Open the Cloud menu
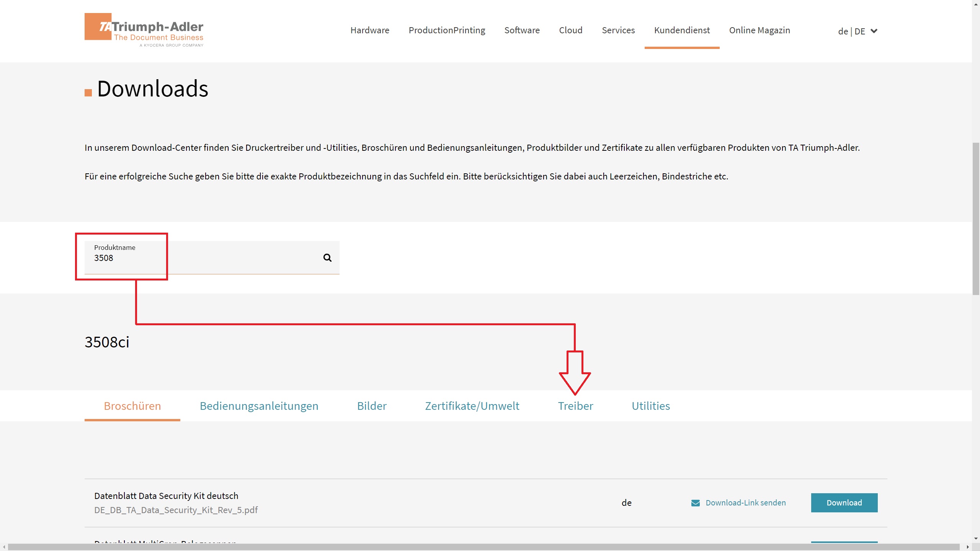 (570, 30)
